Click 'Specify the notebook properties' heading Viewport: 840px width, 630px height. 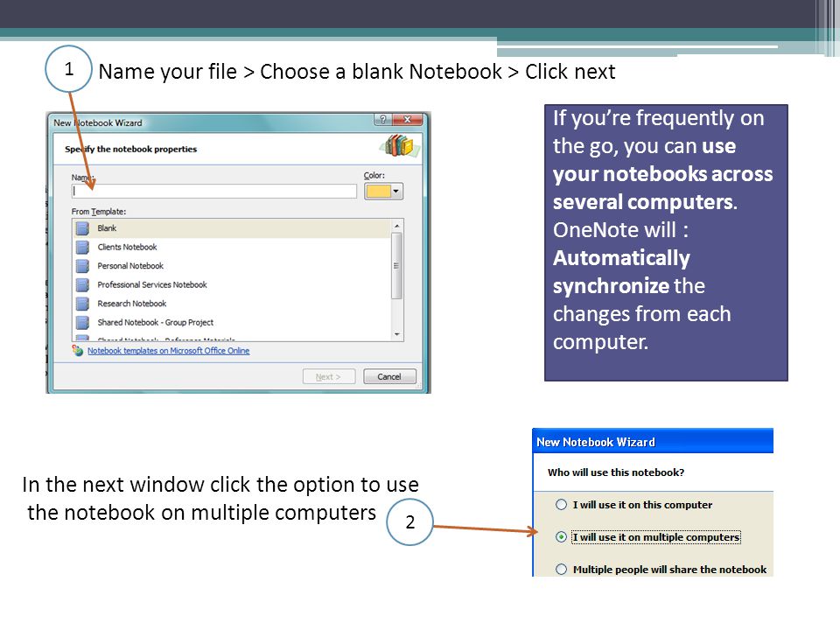(x=130, y=150)
